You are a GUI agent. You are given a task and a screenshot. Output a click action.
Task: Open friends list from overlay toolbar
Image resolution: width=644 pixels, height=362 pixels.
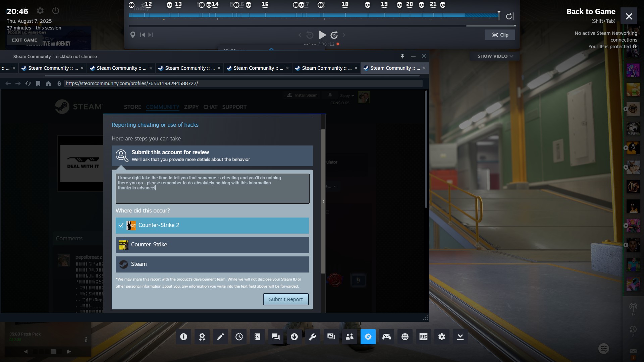[x=350, y=337]
